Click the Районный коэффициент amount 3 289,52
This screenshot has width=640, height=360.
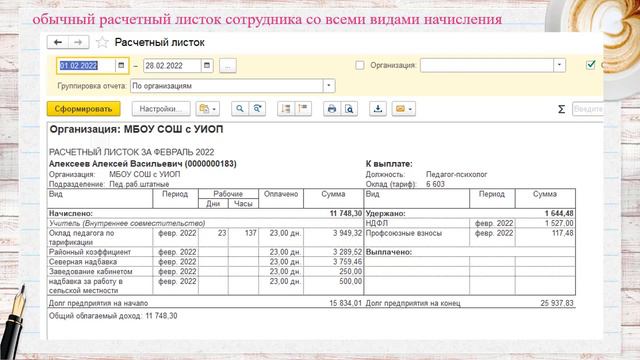pyautogui.click(x=347, y=252)
